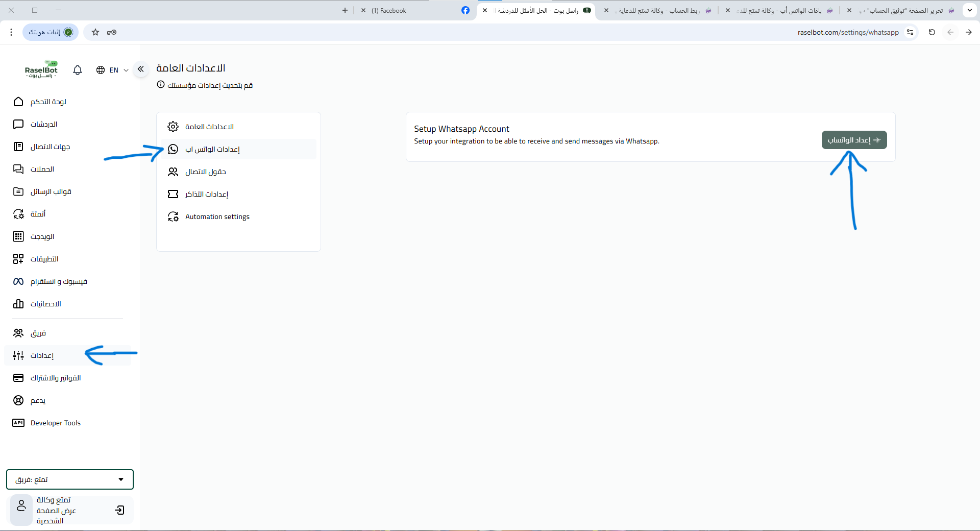Switch to the Facebook browser tab
The width and height of the screenshot is (980, 531).
click(x=413, y=10)
